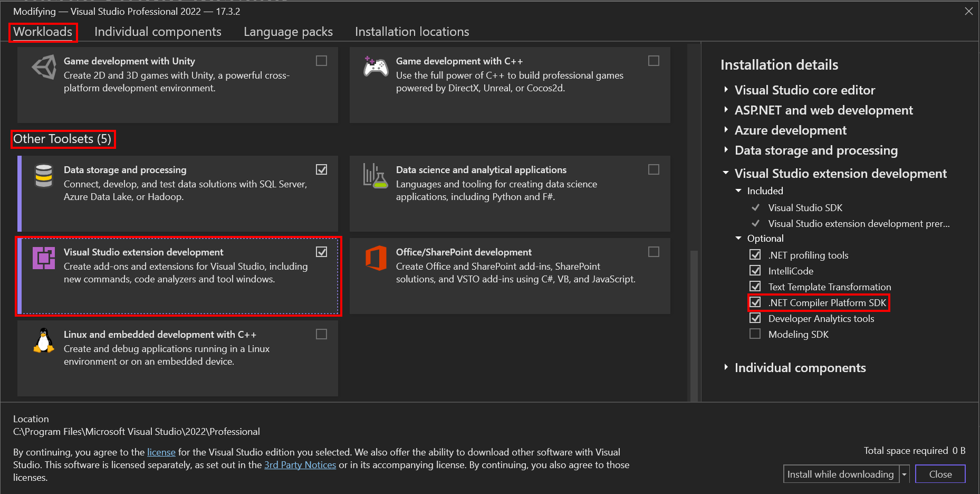Check the Modeling SDK option
980x494 pixels.
[x=755, y=334]
